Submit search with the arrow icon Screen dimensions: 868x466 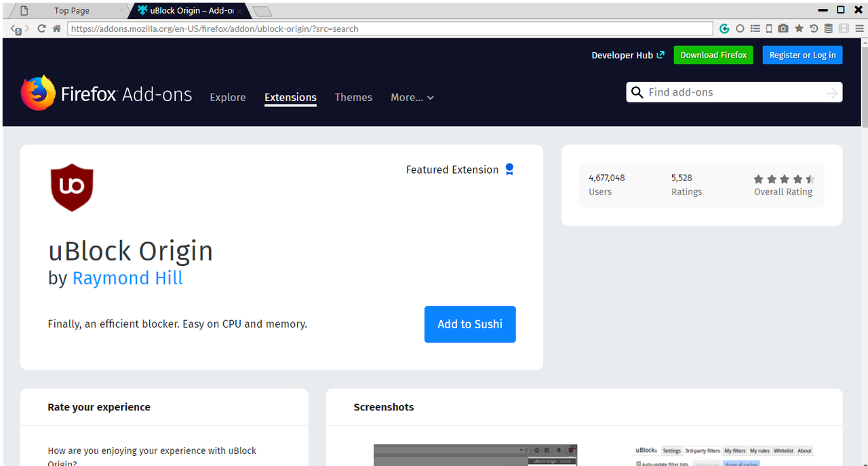click(832, 93)
